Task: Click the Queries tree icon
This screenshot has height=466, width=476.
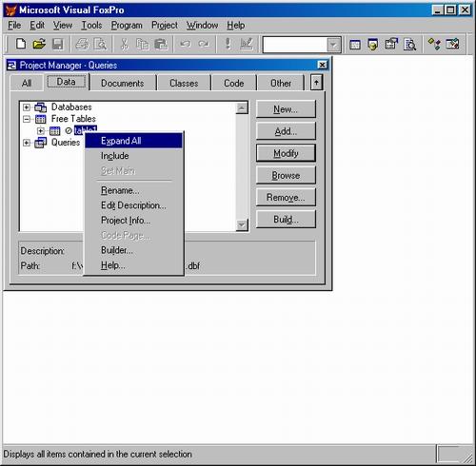Action: pyautogui.click(x=40, y=143)
